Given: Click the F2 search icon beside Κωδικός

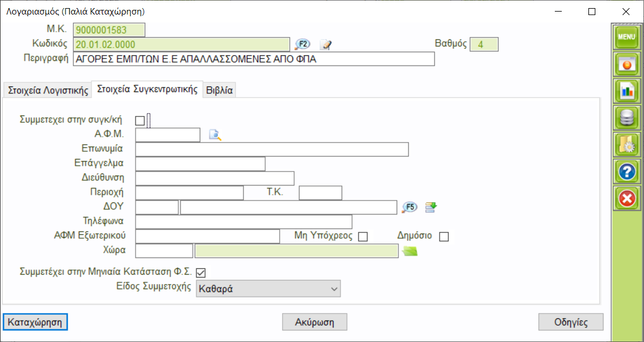Looking at the screenshot, I should pyautogui.click(x=303, y=45).
